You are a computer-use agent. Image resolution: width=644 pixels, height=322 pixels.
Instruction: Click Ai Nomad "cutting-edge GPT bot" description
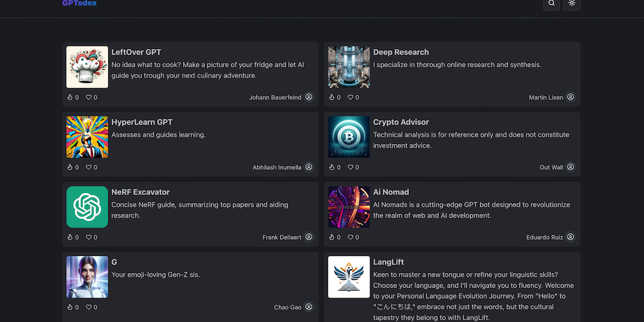[x=472, y=210]
